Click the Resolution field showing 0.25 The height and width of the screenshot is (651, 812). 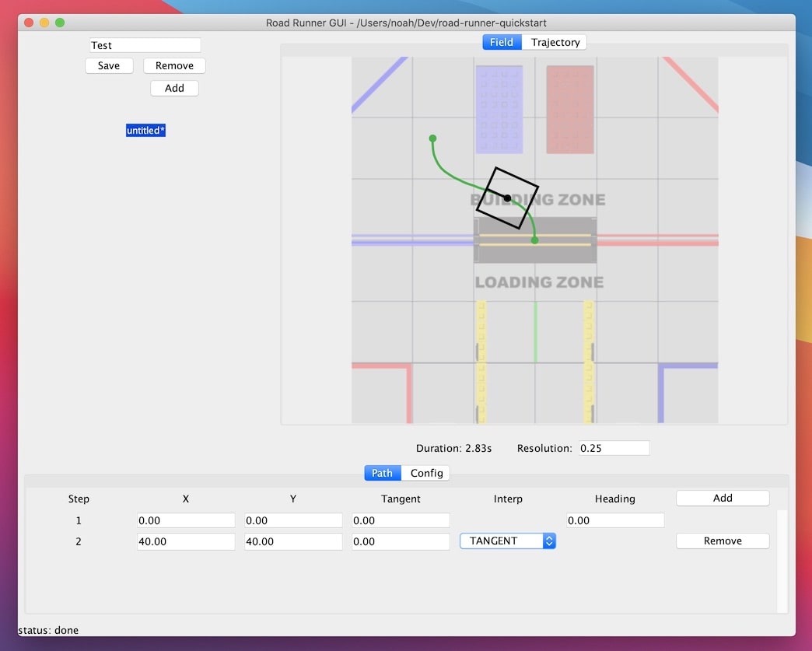click(x=614, y=448)
